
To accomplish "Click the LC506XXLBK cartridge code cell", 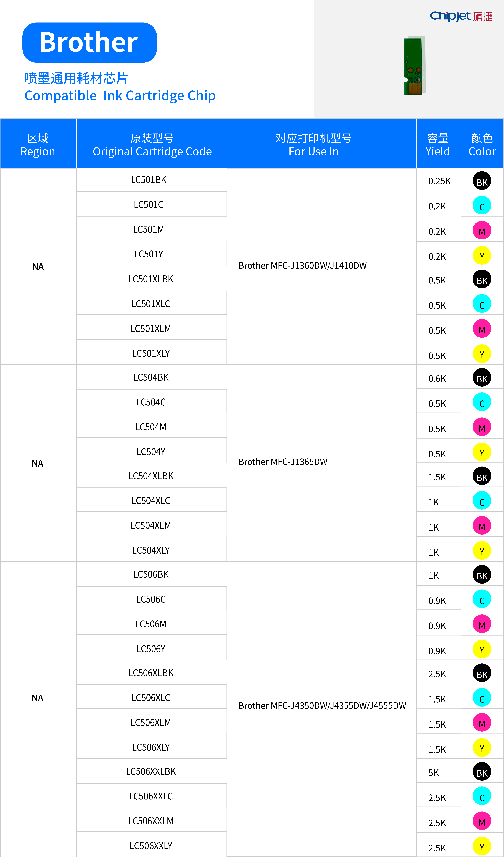I will click(151, 771).
